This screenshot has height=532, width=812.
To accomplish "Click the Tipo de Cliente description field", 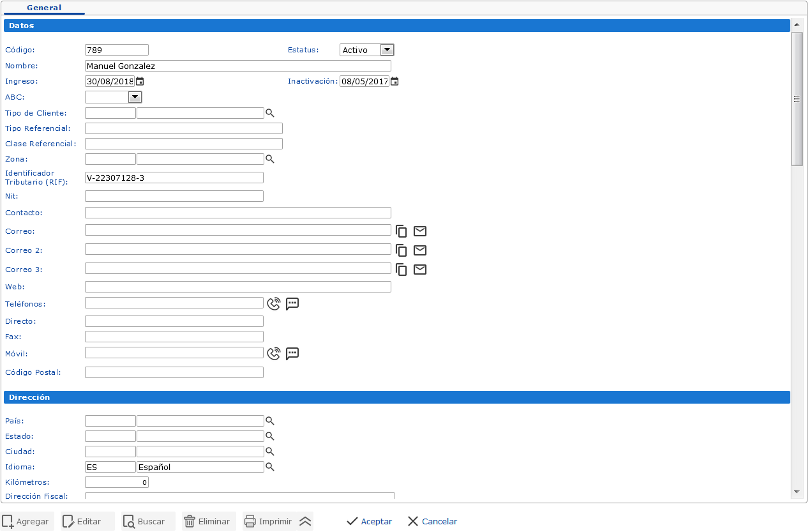I will 200,113.
